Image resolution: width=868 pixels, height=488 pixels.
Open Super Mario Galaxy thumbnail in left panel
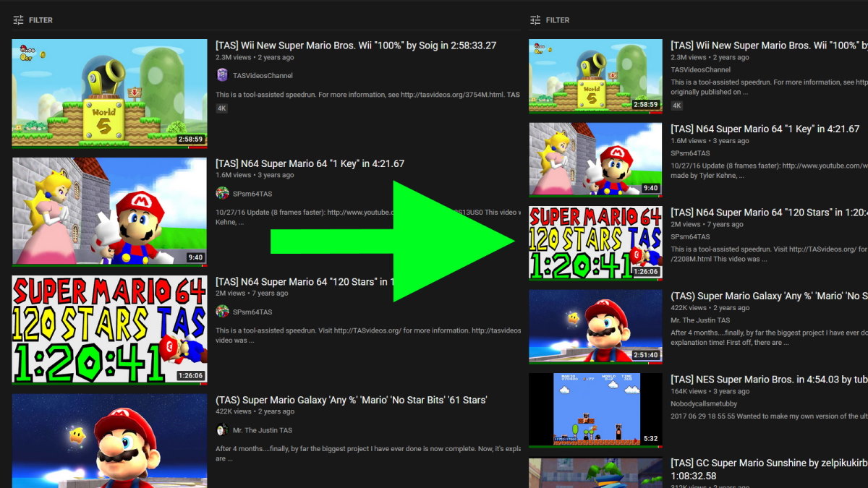point(109,441)
